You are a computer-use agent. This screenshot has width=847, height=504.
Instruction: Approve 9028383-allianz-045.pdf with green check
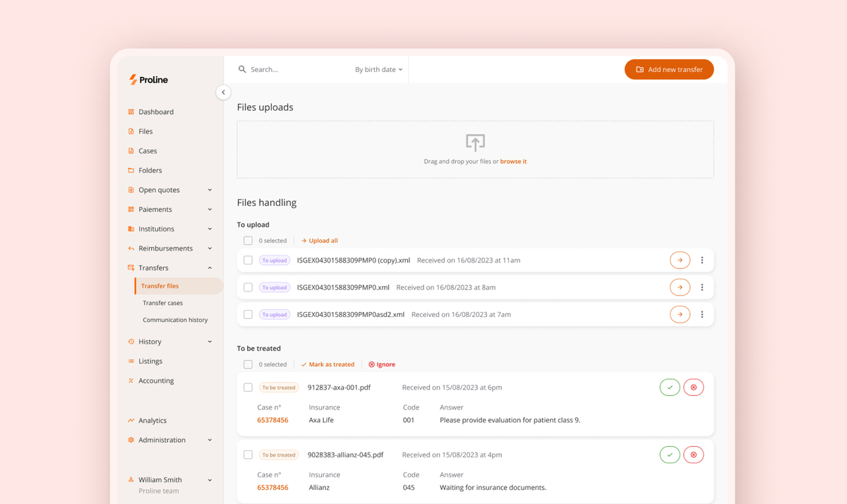[670, 455]
